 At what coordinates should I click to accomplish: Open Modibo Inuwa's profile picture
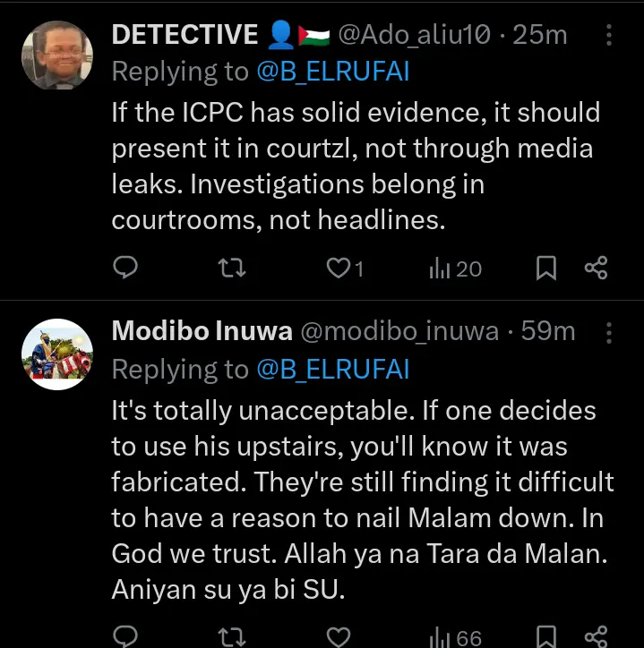[56, 354]
